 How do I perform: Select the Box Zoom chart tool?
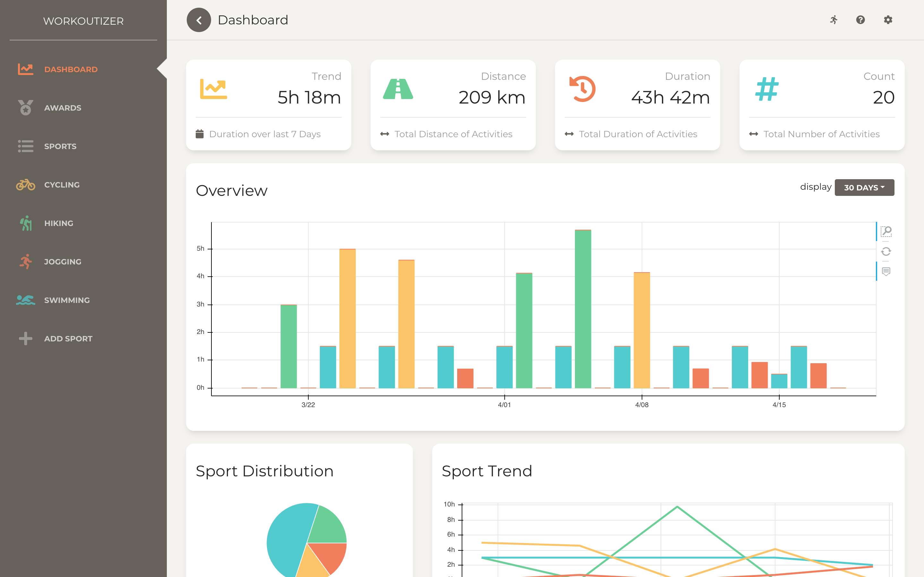pyautogui.click(x=886, y=231)
